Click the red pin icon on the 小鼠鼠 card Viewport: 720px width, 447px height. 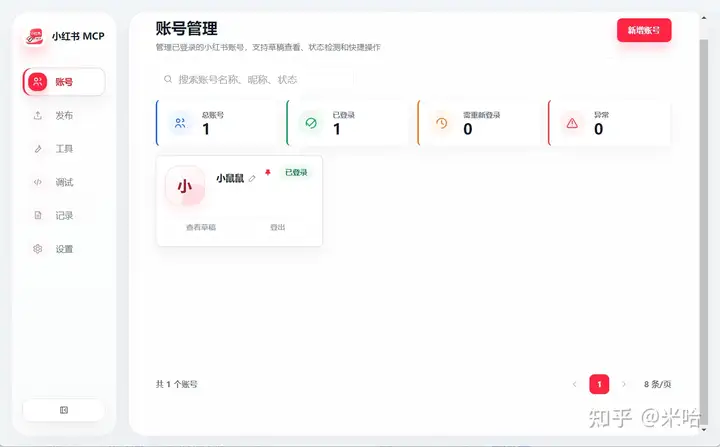(268, 172)
